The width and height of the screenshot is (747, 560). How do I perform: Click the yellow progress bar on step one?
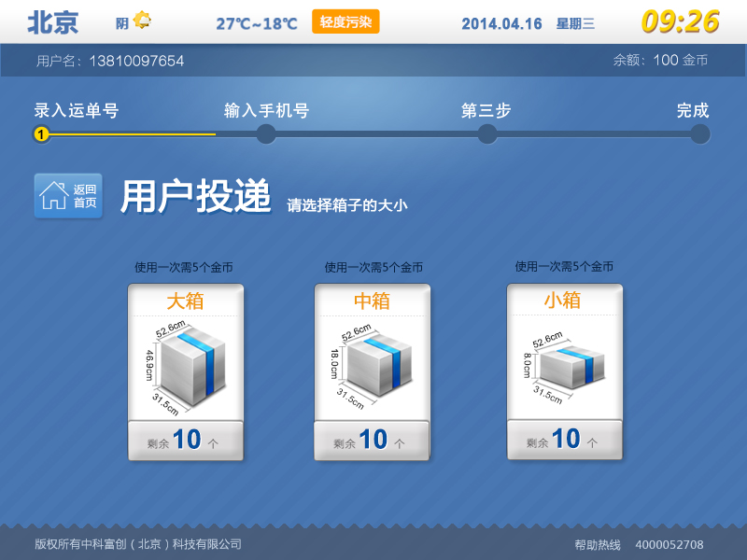(x=126, y=134)
